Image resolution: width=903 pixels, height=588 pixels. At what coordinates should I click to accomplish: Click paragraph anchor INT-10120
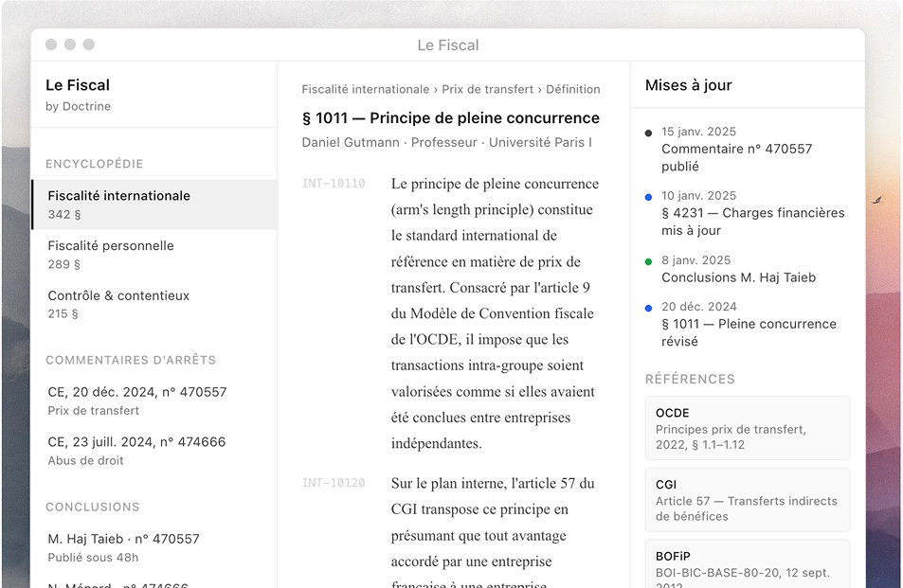334,483
